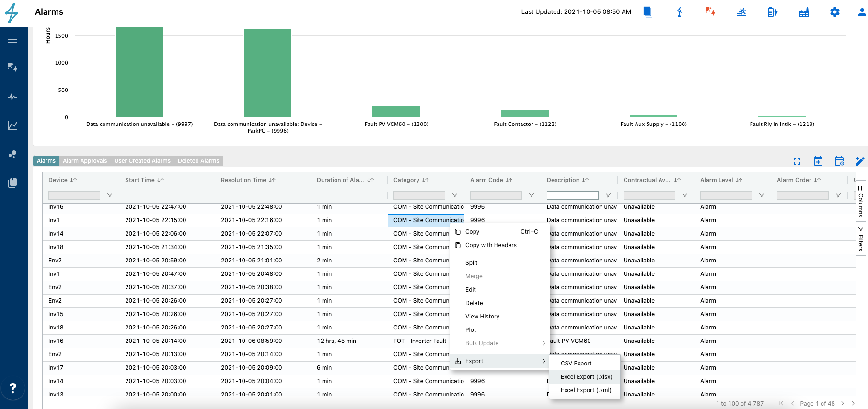Open the wind turbine assets icon
The width and height of the screenshot is (868, 409).
[x=679, y=12]
